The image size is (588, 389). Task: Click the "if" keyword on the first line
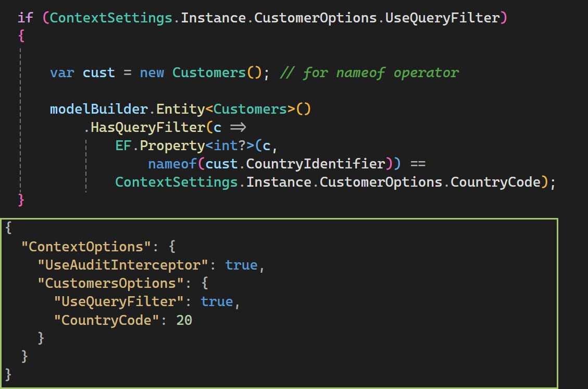pos(26,18)
